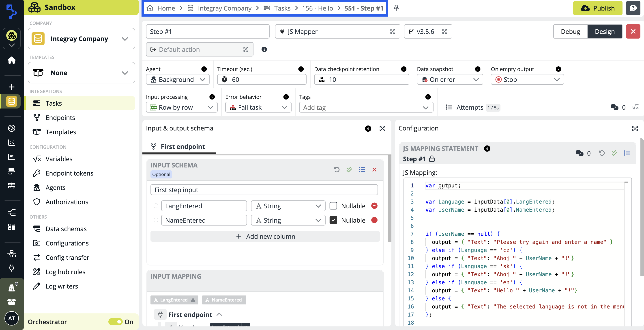Turn off the Orchestrator toggle
644x330 pixels.
[116, 321]
